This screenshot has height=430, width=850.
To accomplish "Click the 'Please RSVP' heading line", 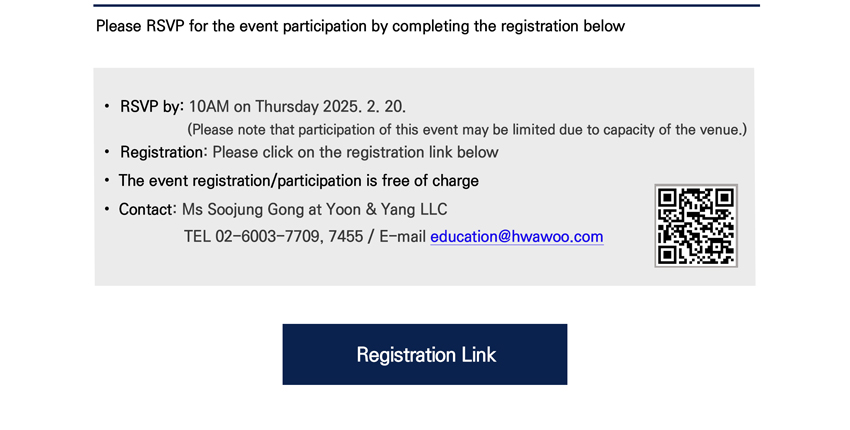I will 360,26.
